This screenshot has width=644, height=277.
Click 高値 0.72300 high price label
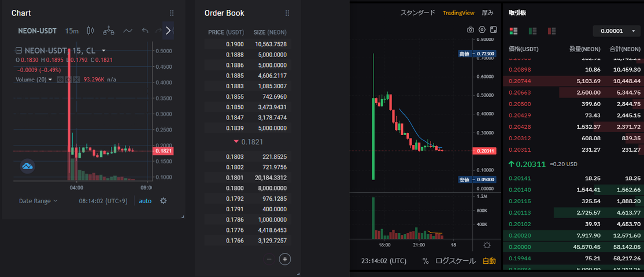(x=478, y=54)
